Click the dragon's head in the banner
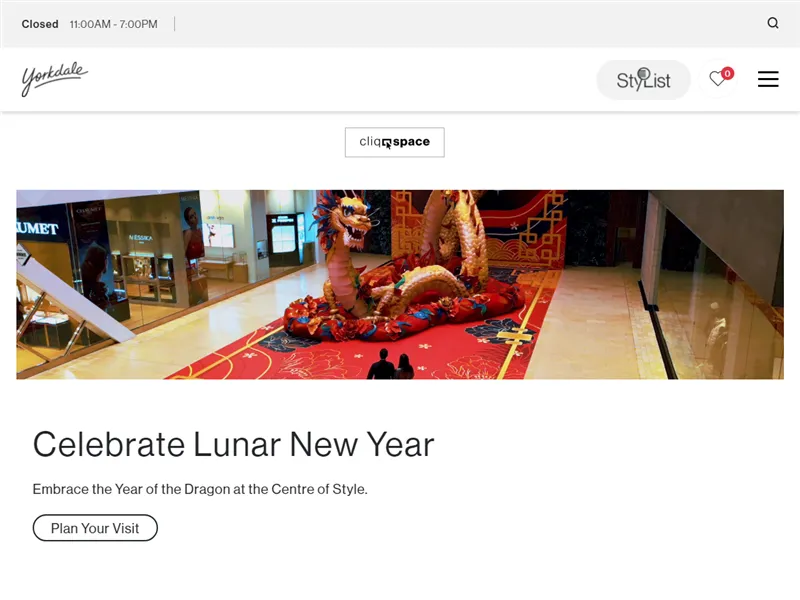 tap(346, 217)
